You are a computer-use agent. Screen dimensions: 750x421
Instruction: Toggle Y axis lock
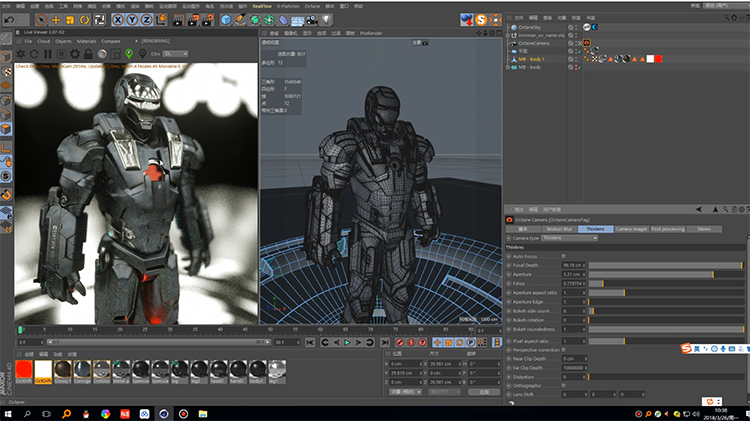coord(132,20)
